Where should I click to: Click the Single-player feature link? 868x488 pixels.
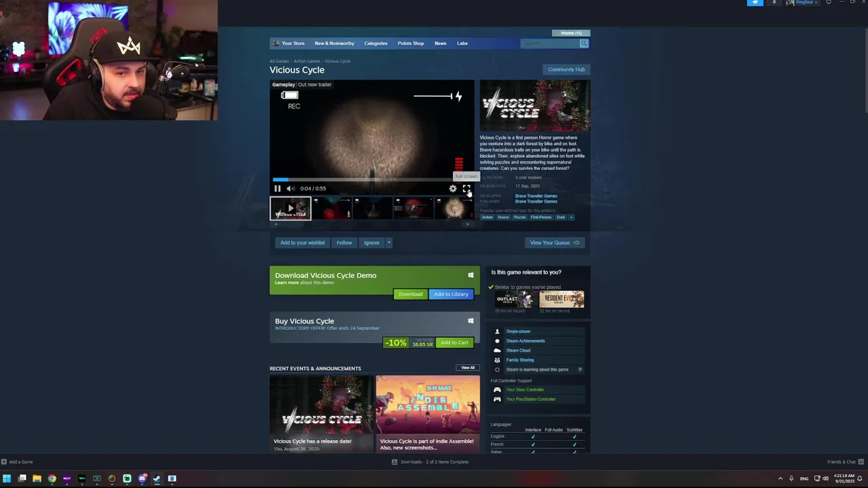pyautogui.click(x=518, y=331)
